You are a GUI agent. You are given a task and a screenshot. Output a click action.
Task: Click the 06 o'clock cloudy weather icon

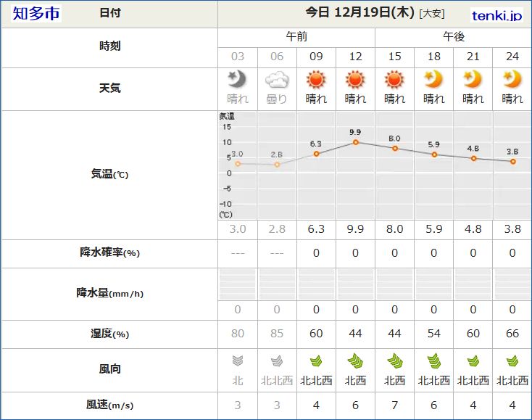tap(277, 79)
